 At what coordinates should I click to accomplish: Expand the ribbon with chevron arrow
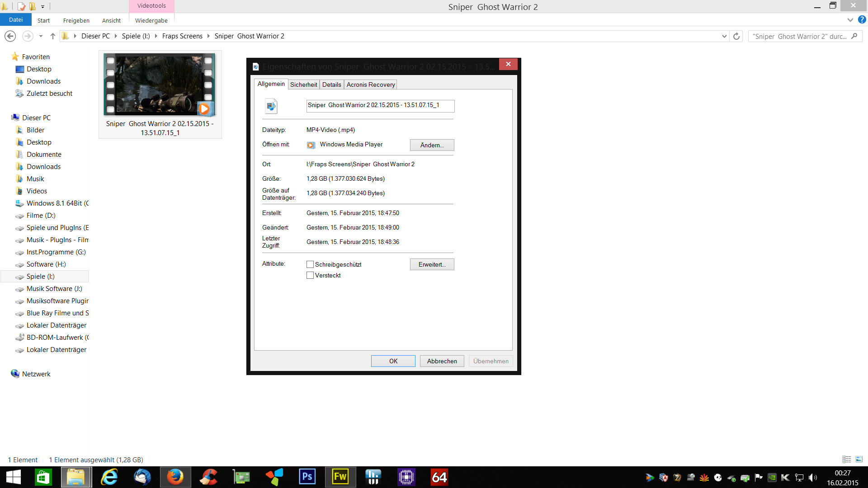click(x=850, y=20)
